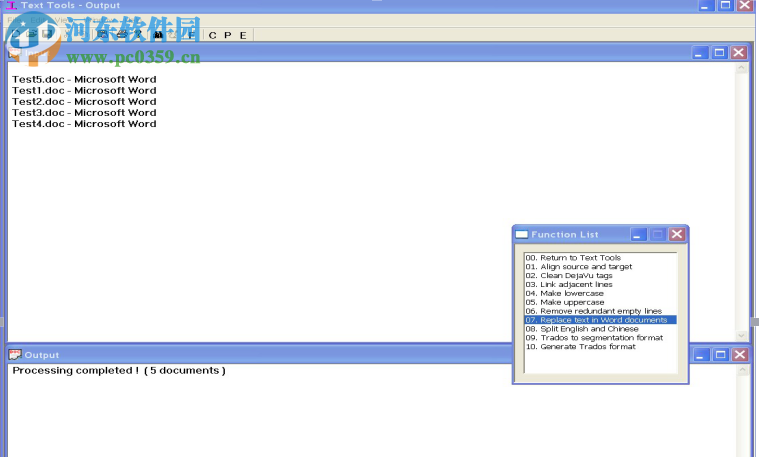This screenshot has height=457, width=759.
Task: Select 02. Clean DejaVu tags
Action: [x=600, y=275]
